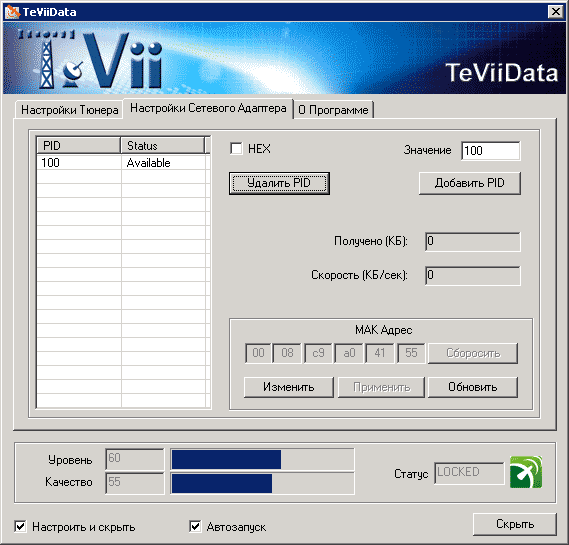Click the MAC address field 08

287,353
